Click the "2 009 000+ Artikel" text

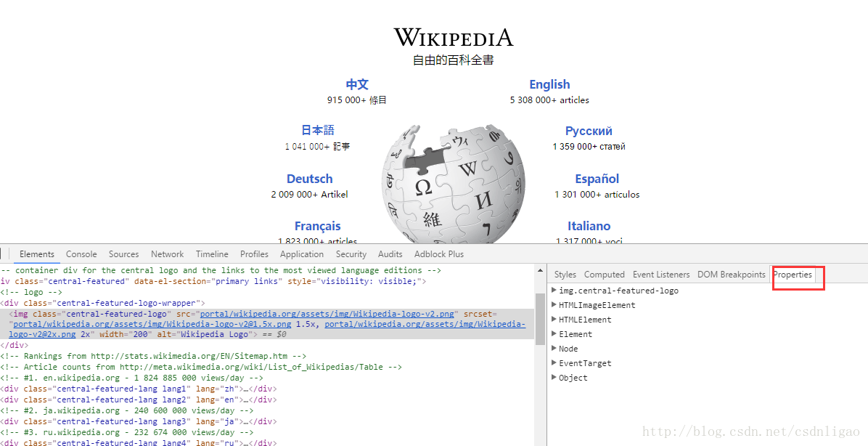[309, 195]
